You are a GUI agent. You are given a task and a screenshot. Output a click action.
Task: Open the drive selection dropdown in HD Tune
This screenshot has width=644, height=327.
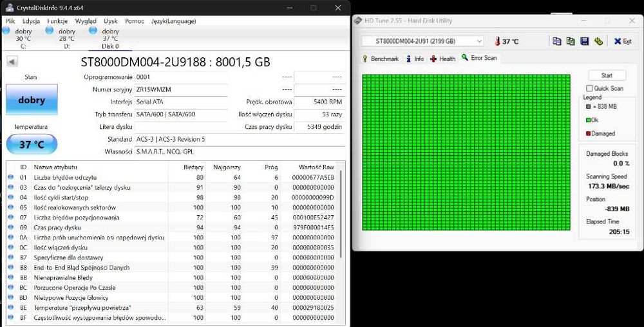point(479,41)
